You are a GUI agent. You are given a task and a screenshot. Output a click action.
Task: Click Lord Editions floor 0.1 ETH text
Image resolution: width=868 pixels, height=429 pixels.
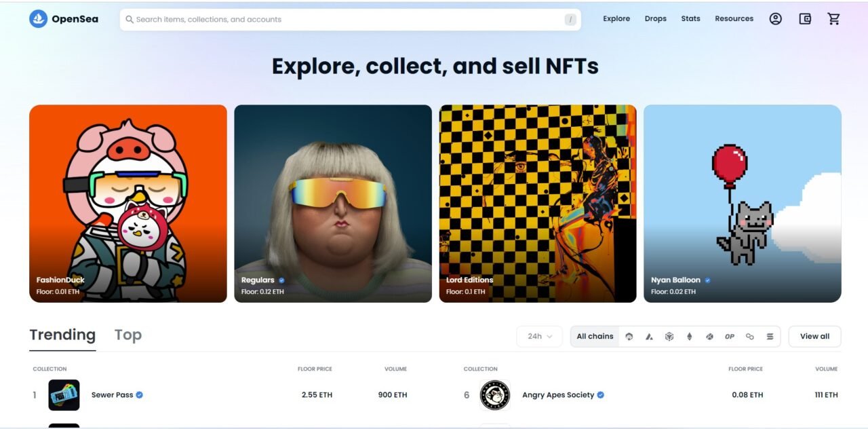pos(466,292)
